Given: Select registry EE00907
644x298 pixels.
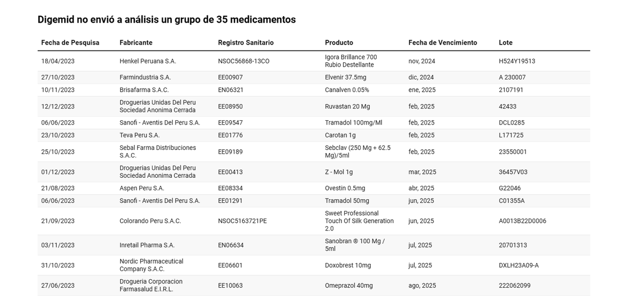Looking at the screenshot, I should click(230, 77).
